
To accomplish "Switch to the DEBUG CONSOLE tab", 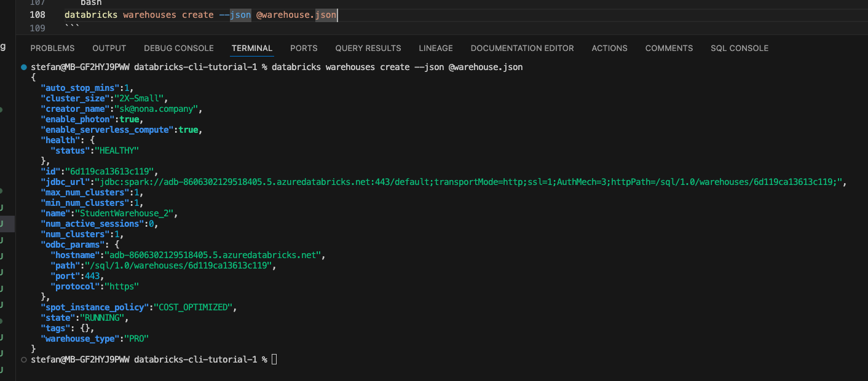I will [x=178, y=48].
